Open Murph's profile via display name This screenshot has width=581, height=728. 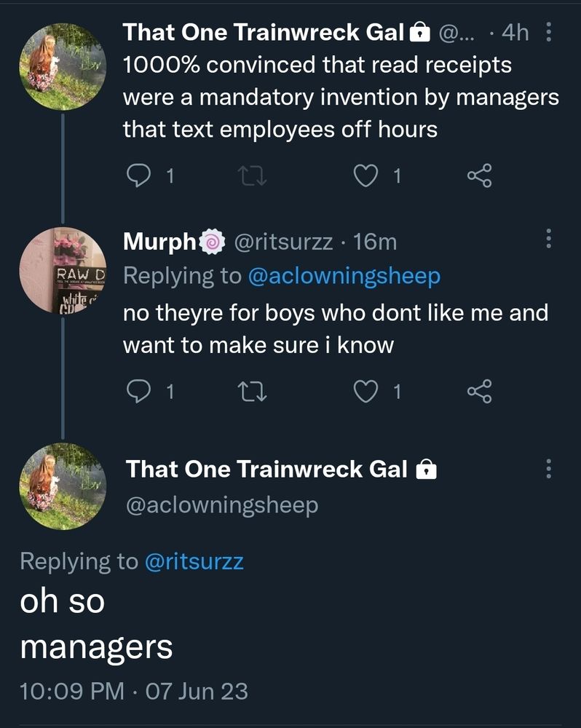pos(160,241)
